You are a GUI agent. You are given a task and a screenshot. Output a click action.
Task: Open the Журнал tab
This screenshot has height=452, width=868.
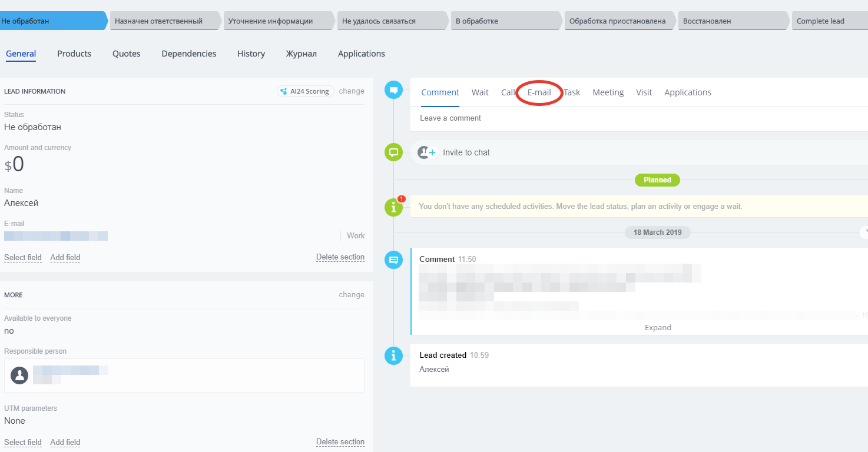coord(302,54)
